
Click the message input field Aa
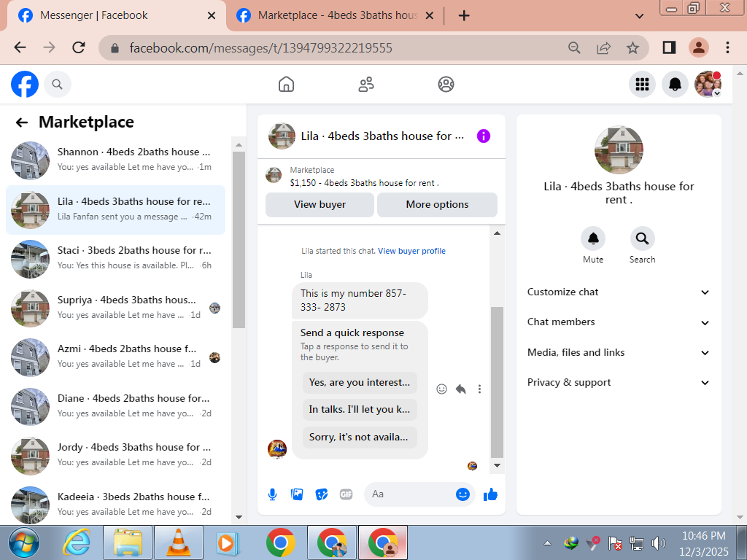pyautogui.click(x=410, y=494)
